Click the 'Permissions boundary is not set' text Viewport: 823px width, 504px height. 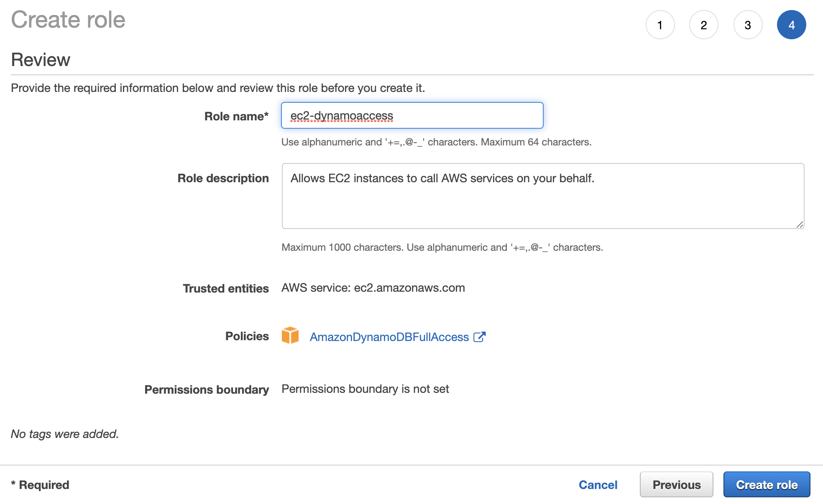[365, 389]
